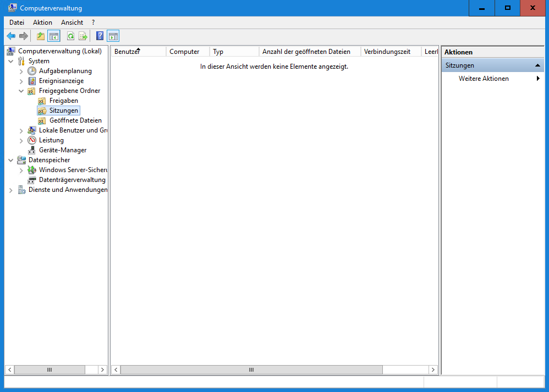Sort by the Verbindungszeit column header

point(391,52)
